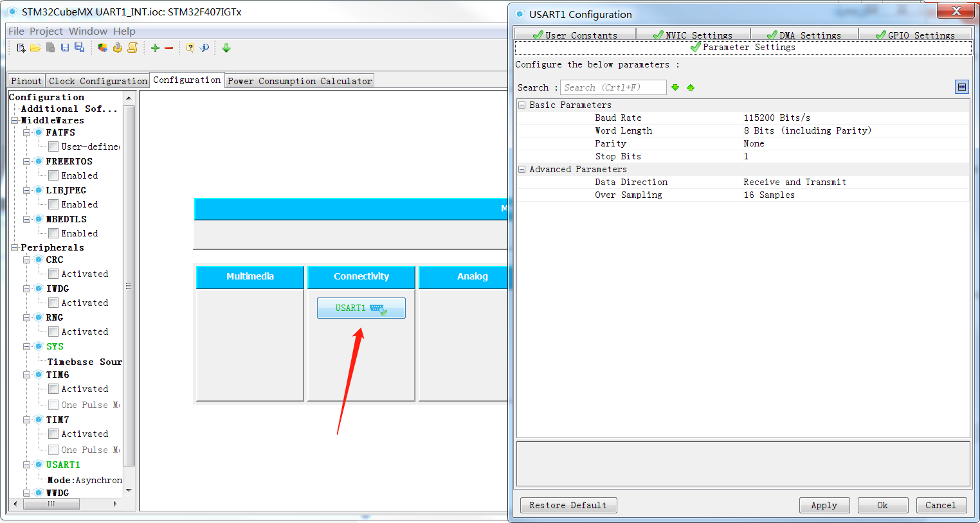Viewport: 980px width, 523px height.
Task: Click the parameter Search input field
Action: (x=613, y=87)
